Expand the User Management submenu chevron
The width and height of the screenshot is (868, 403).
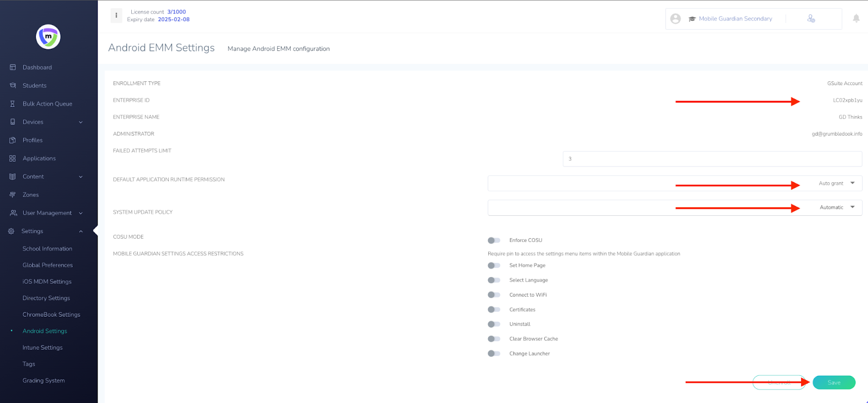(x=81, y=213)
